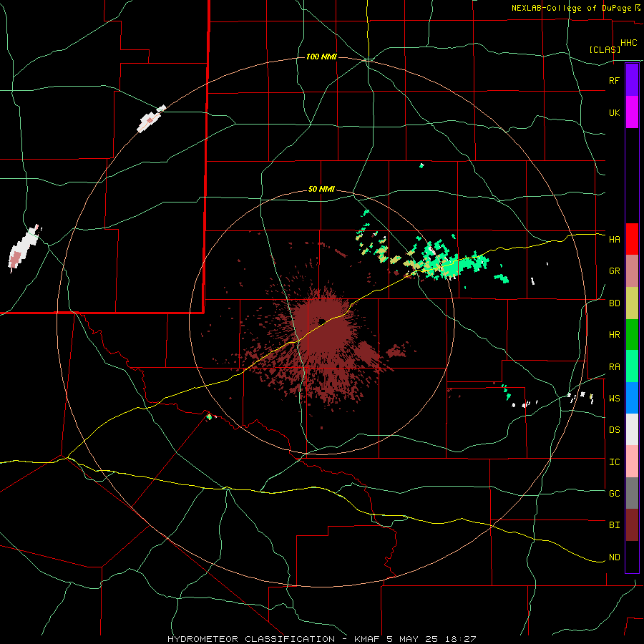This screenshot has height=644, width=644.
Task: Click the UK magenta legend swatch
Action: pyautogui.click(x=632, y=112)
